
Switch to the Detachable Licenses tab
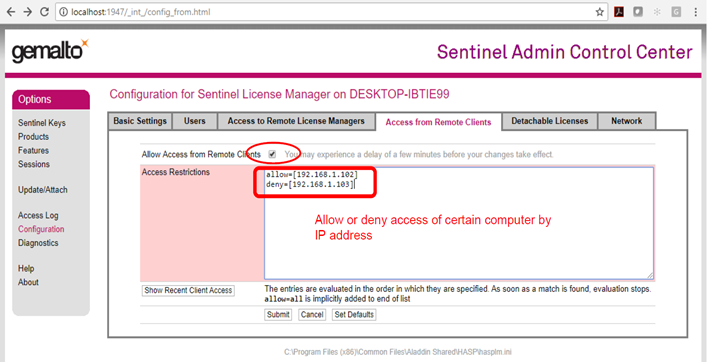tap(550, 121)
